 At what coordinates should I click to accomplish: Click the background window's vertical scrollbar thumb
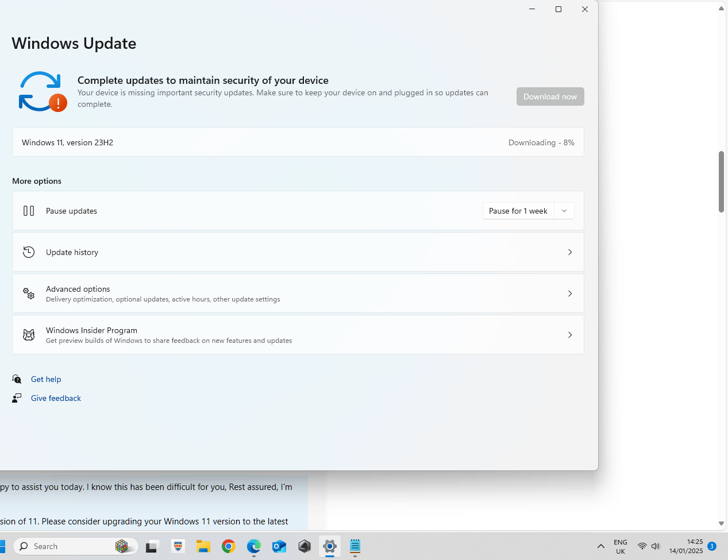[721, 181]
